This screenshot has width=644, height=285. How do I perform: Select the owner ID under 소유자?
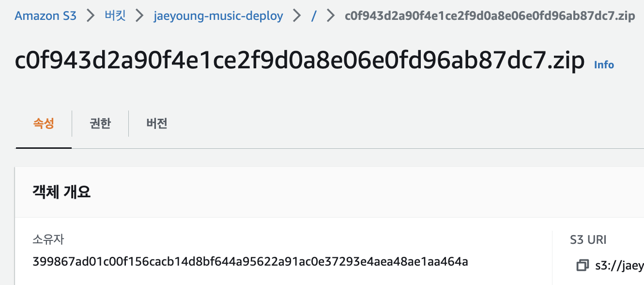click(250, 261)
